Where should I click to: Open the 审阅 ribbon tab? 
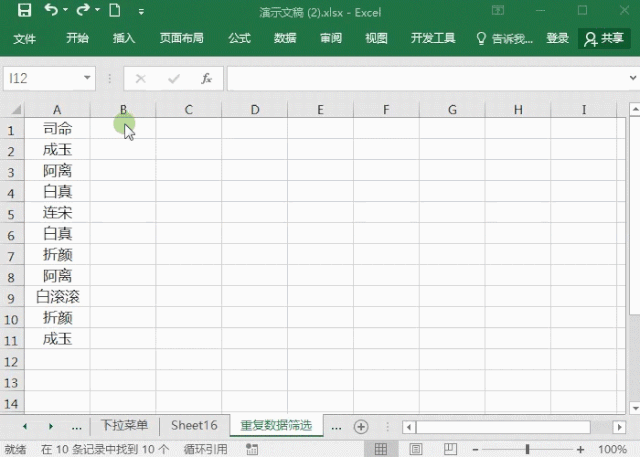pos(331,38)
